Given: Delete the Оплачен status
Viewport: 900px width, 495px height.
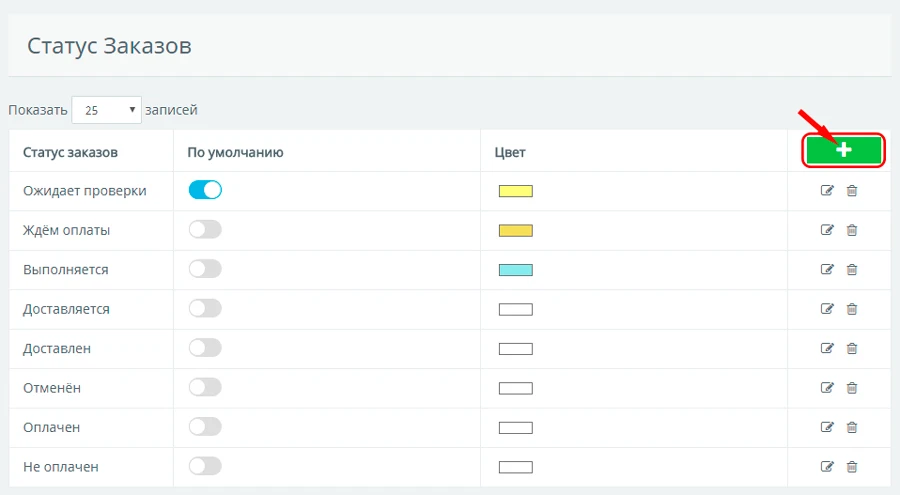Looking at the screenshot, I should click(852, 427).
